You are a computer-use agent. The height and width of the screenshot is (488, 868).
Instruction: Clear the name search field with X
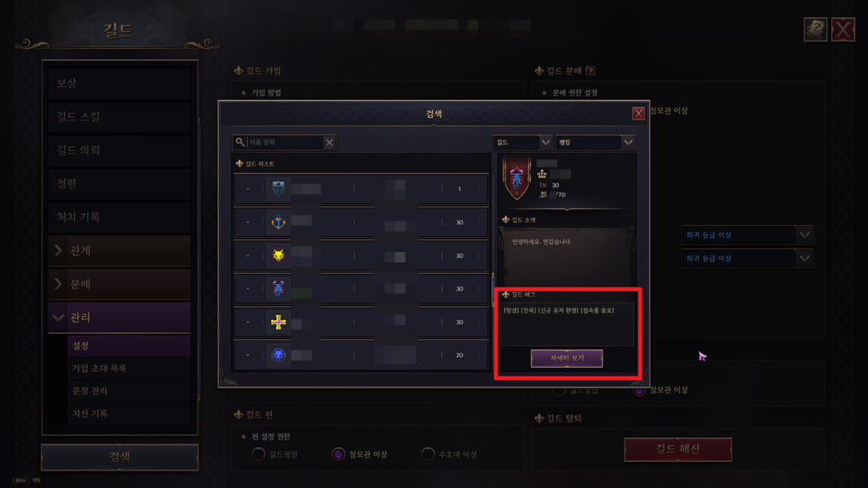point(330,142)
